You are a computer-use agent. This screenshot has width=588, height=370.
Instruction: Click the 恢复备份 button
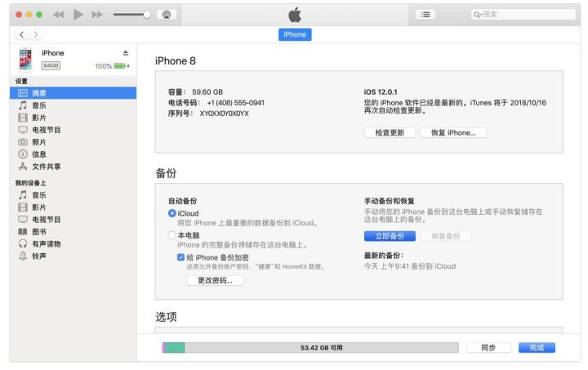pos(446,236)
